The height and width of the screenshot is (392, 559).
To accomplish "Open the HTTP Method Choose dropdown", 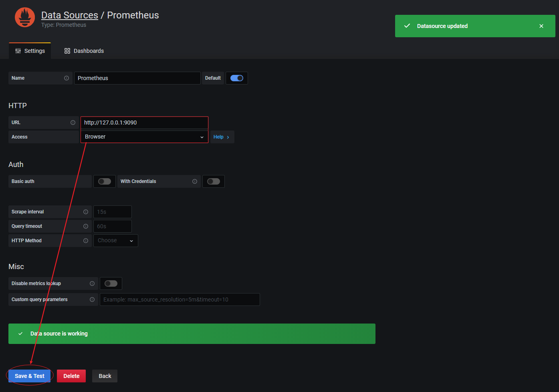I will pos(116,241).
